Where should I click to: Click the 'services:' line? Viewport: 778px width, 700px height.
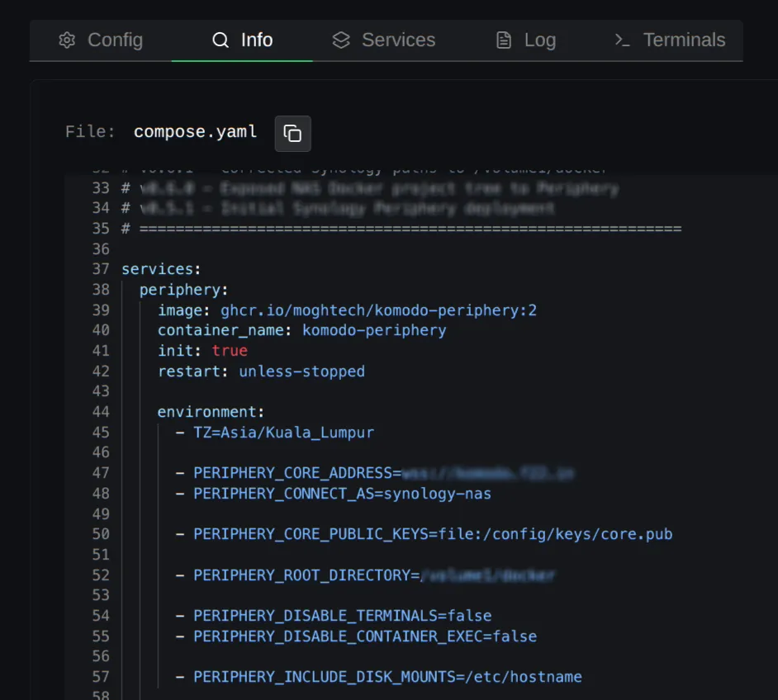tap(161, 269)
